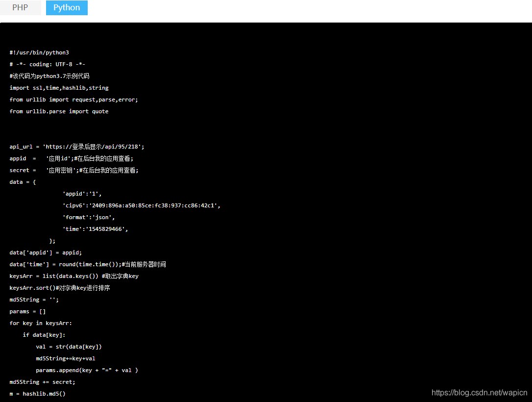Click 'for key in keysArr:' line
Image resolution: width=532 pixels, height=402 pixels.
(41, 323)
